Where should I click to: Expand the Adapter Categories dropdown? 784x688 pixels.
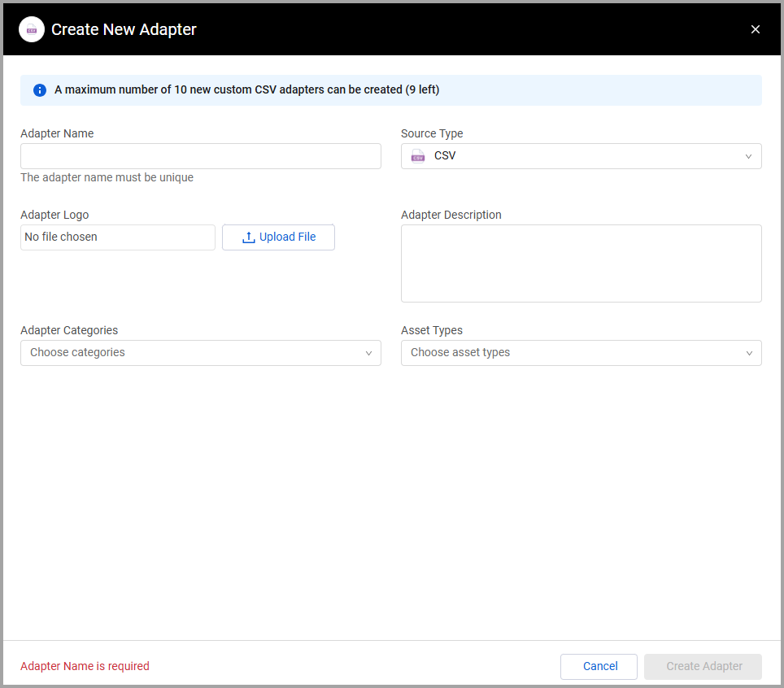[201, 353]
